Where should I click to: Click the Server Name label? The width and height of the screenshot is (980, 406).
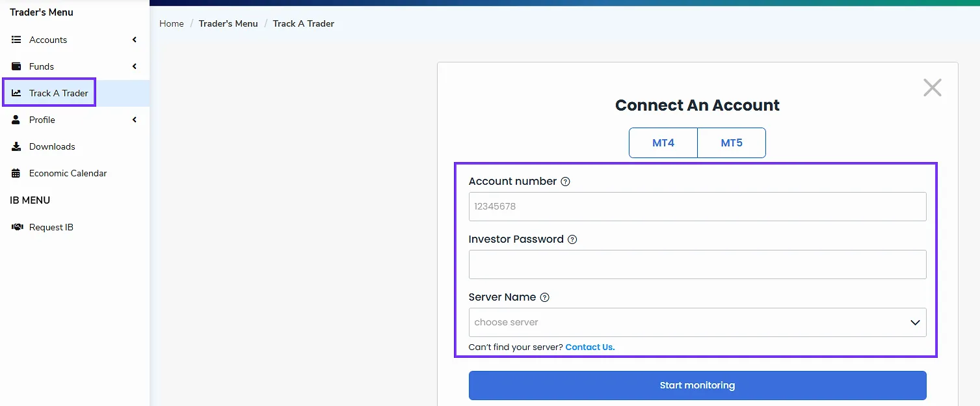click(x=502, y=297)
